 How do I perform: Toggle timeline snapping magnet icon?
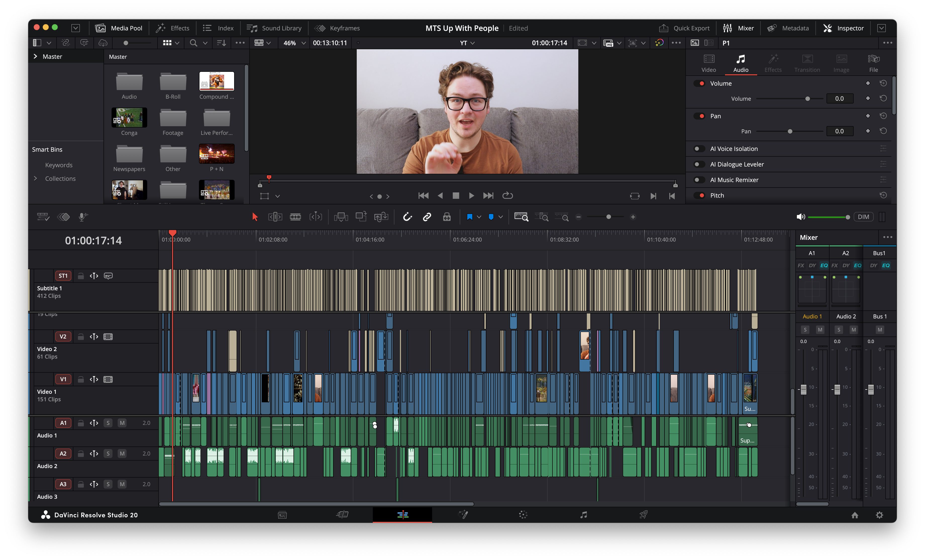click(x=407, y=217)
